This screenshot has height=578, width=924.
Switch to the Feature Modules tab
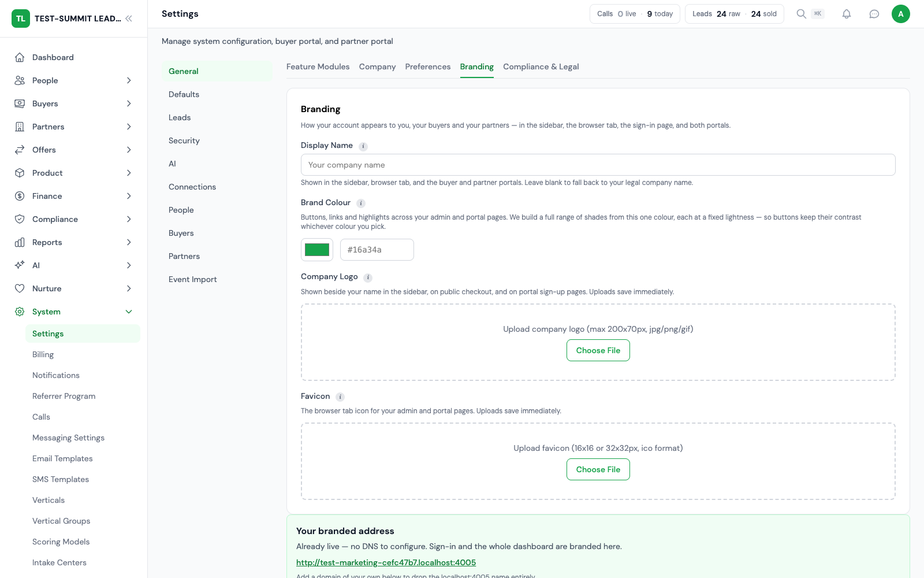(318, 66)
